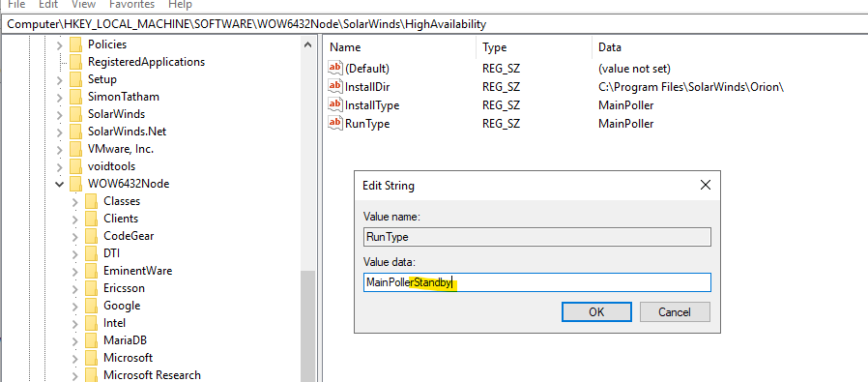Select the Google folder icon
This screenshot has height=382, width=868.
coord(91,305)
